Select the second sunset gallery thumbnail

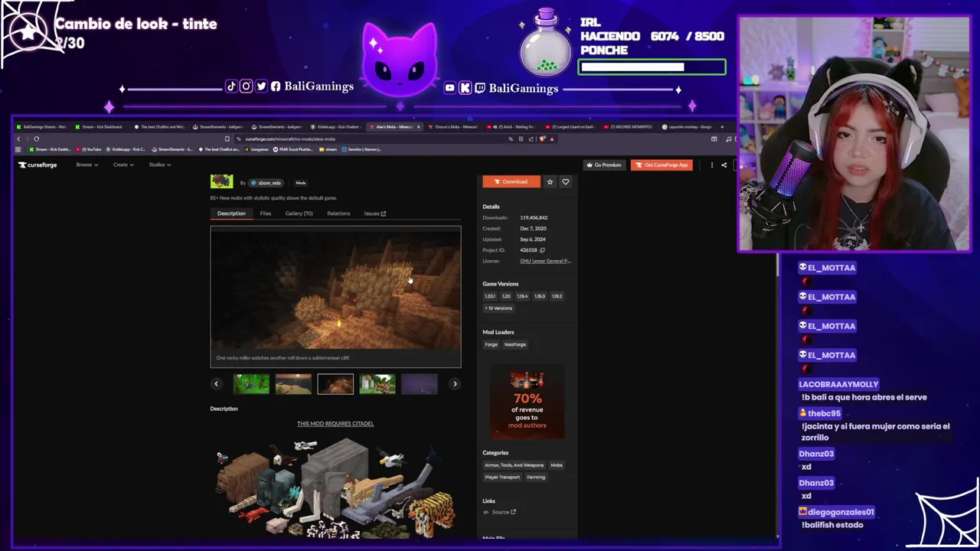(293, 384)
